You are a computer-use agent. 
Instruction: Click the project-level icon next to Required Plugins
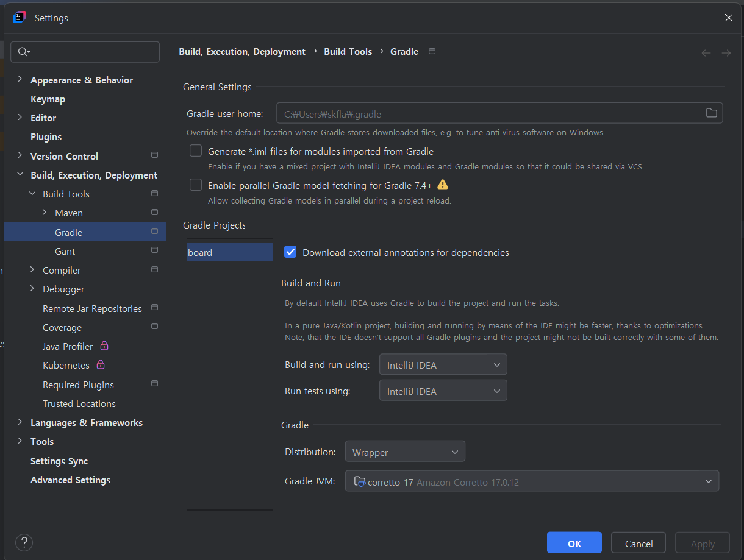154,384
